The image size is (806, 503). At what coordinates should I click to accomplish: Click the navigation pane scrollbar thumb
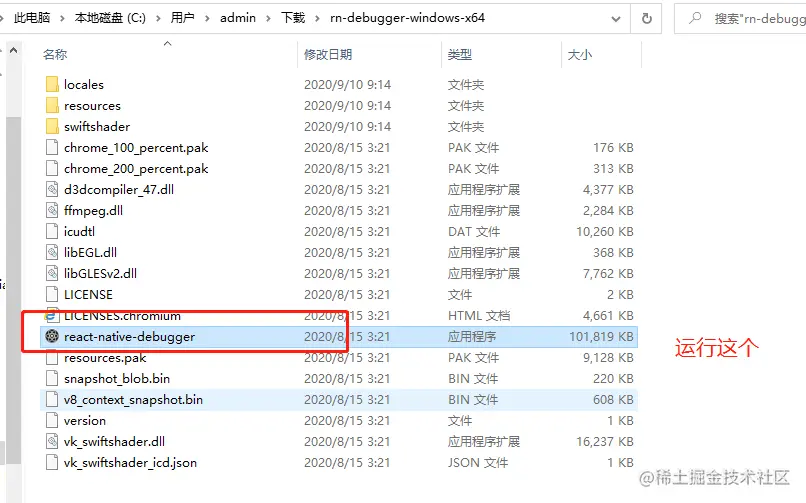[13, 290]
